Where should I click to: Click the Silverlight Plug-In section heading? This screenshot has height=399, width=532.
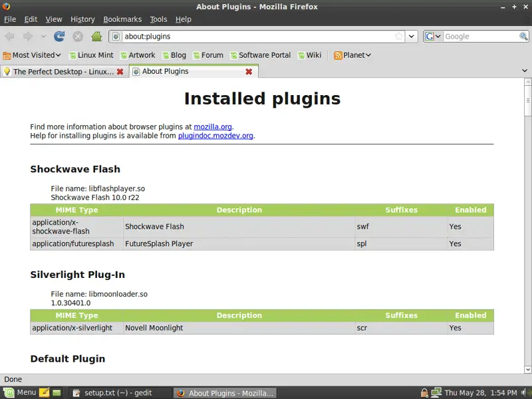(78, 275)
